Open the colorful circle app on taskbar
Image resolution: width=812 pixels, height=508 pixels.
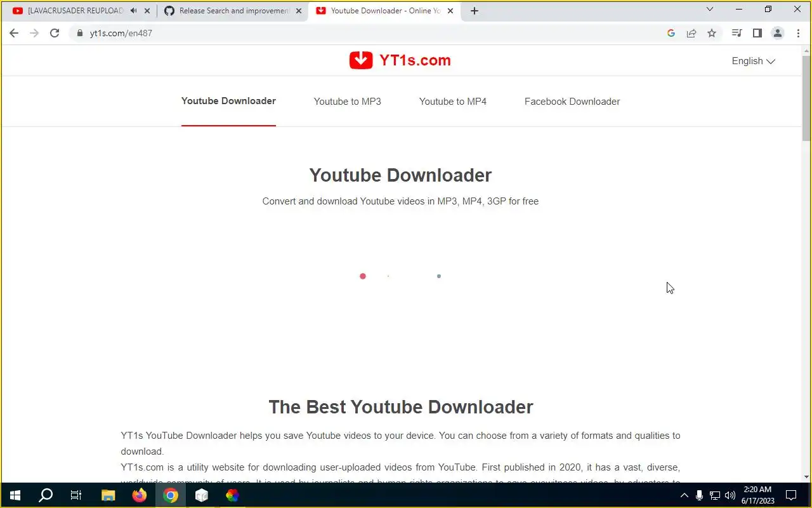(x=233, y=495)
